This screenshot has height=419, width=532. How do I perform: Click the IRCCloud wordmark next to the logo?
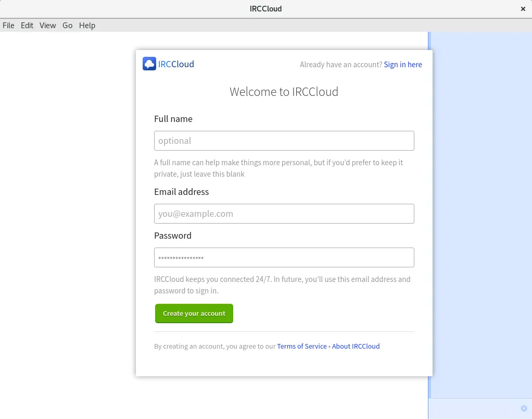coord(176,64)
